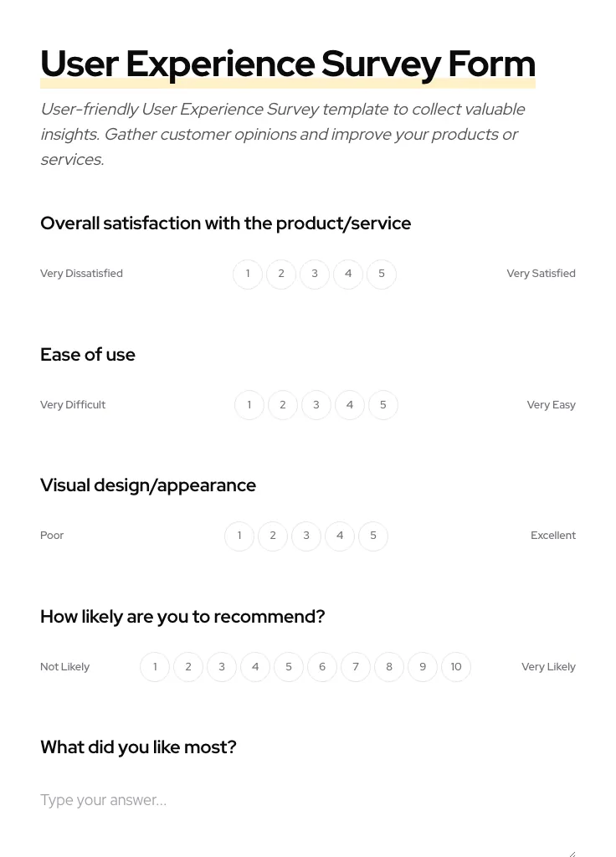Choose 10 for Very Likely recommendation
Viewport: 616px width, 857px height.
(456, 666)
